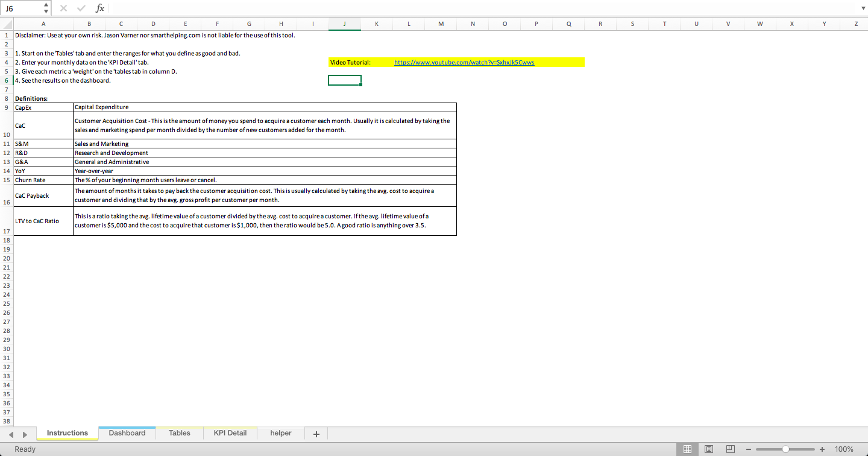Select the Tables sheet tab
Viewport: 868px width, 456px height.
point(179,432)
